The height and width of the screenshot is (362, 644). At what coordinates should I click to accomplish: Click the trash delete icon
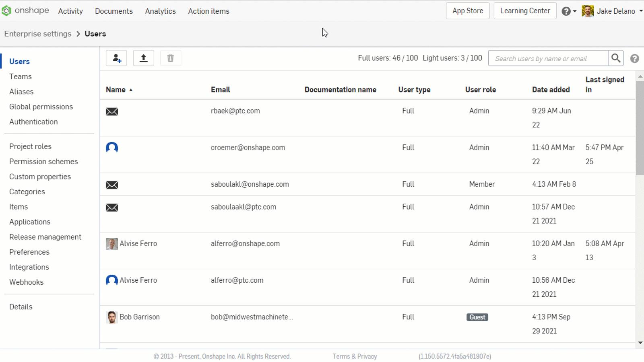pos(170,58)
